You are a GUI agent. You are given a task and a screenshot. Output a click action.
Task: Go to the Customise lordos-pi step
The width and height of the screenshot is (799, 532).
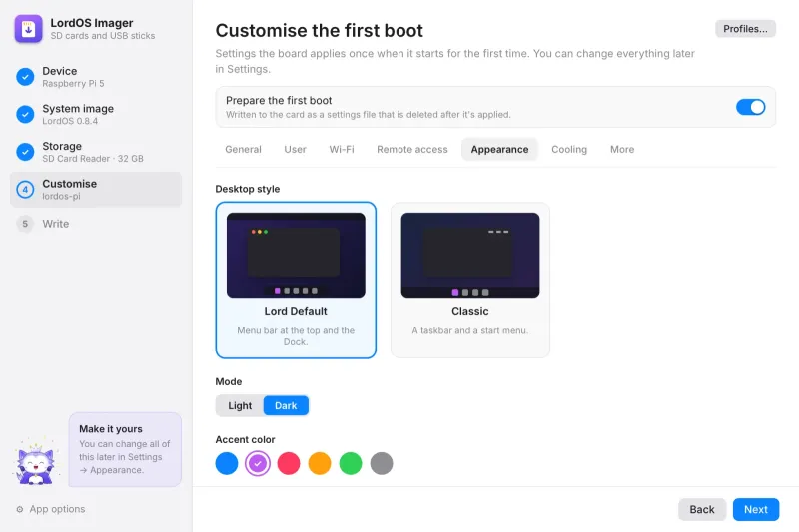pyautogui.click(x=96, y=190)
